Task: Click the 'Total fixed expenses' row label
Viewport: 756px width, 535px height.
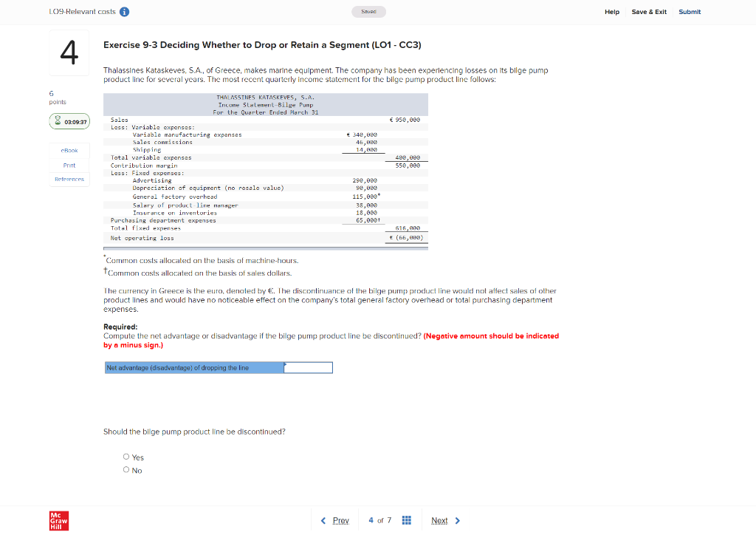Action: (145, 228)
